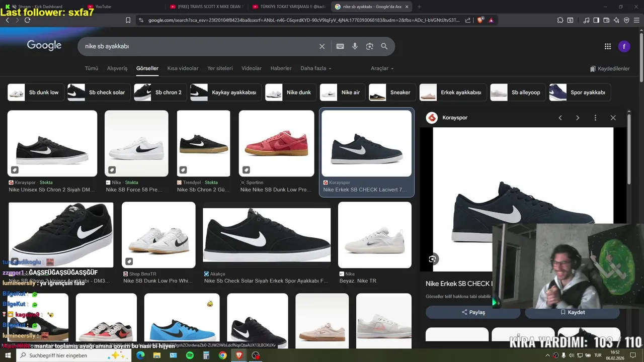This screenshot has width=644, height=362.
Task: Open the Windows Start menu
Action: coord(8,355)
